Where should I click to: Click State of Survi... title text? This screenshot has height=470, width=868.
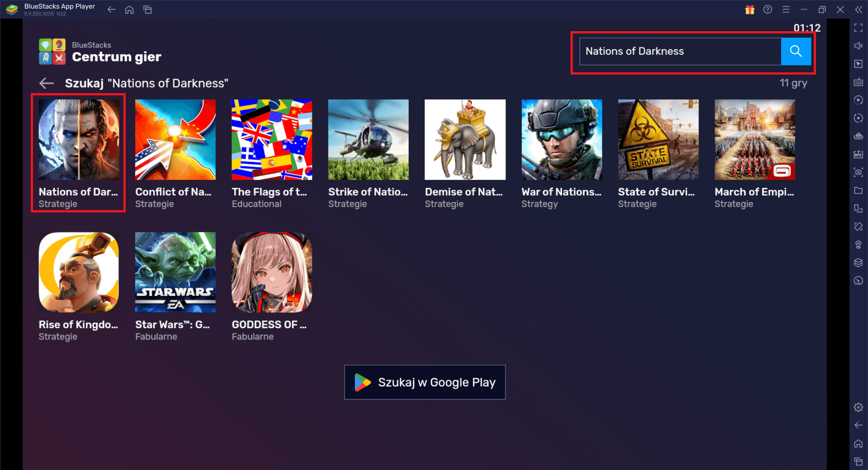coord(656,192)
